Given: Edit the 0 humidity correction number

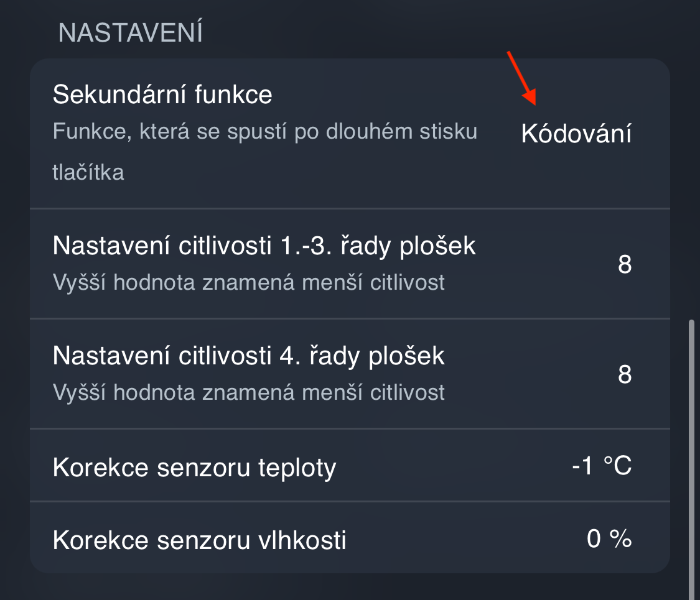Looking at the screenshot, I should (594, 538).
